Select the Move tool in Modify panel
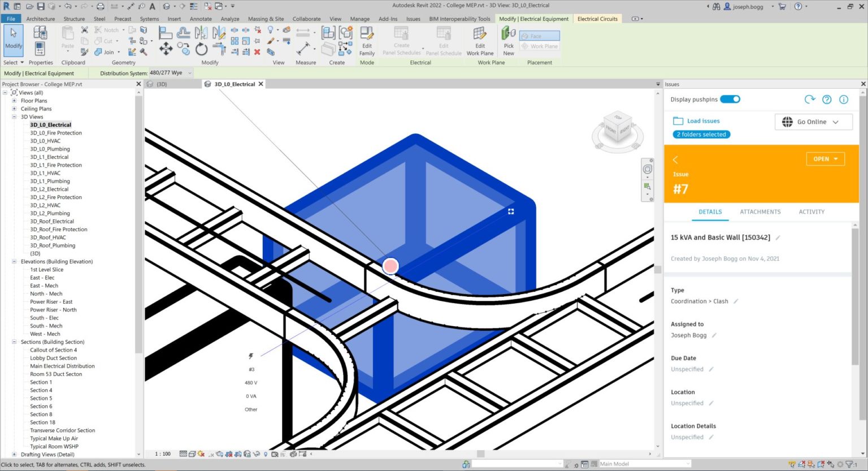 (x=166, y=48)
